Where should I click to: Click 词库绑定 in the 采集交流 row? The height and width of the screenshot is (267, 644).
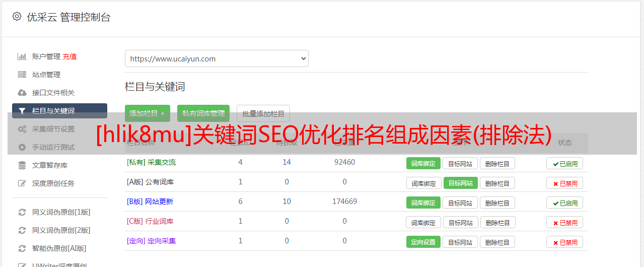(423, 163)
